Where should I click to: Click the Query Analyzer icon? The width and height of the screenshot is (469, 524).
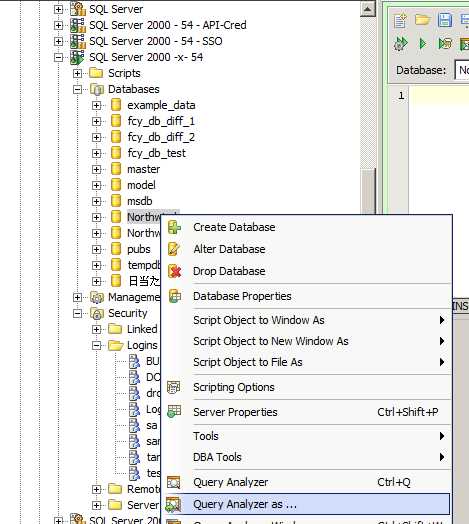pyautogui.click(x=174, y=482)
